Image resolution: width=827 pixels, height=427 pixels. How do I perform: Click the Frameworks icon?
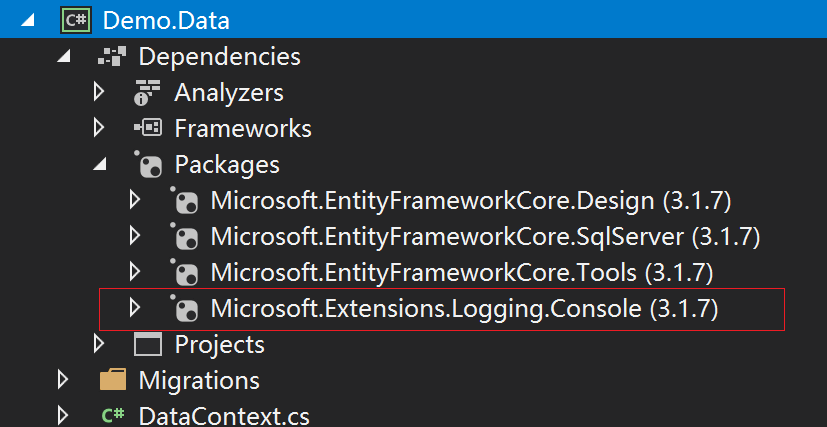coord(147,129)
